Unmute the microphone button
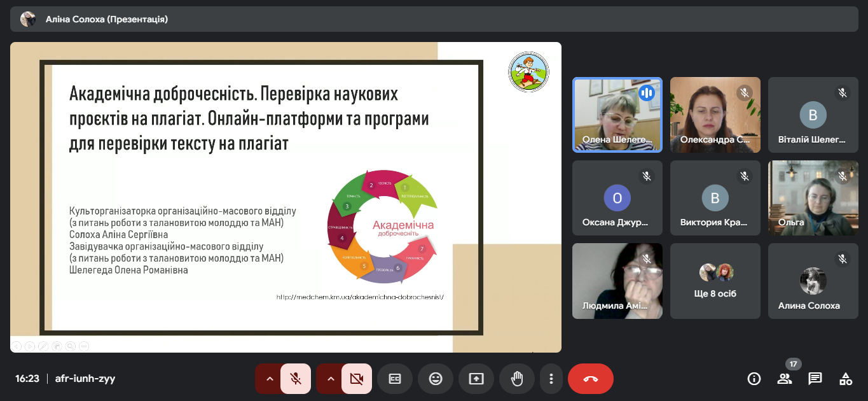 (x=296, y=379)
